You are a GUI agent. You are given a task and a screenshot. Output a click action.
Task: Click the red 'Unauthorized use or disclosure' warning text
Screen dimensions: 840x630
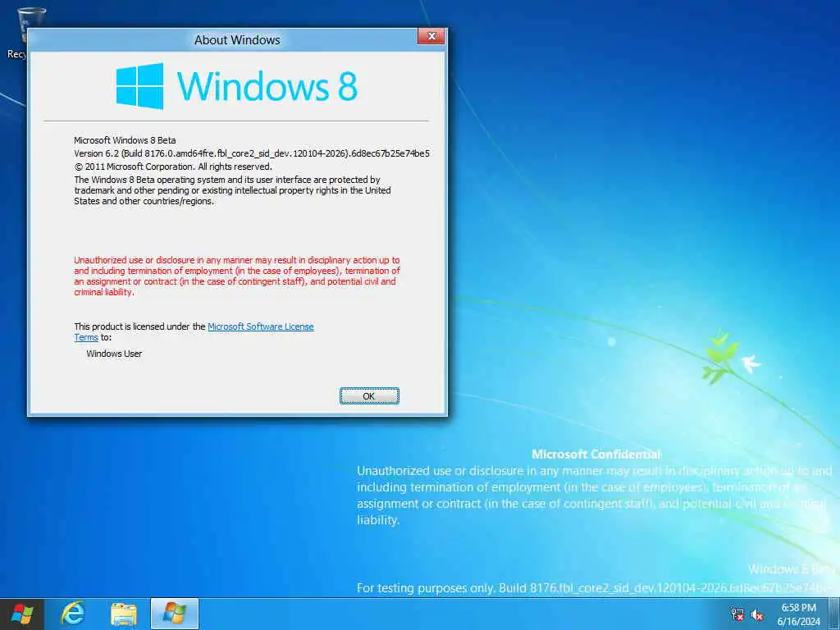pyautogui.click(x=237, y=276)
